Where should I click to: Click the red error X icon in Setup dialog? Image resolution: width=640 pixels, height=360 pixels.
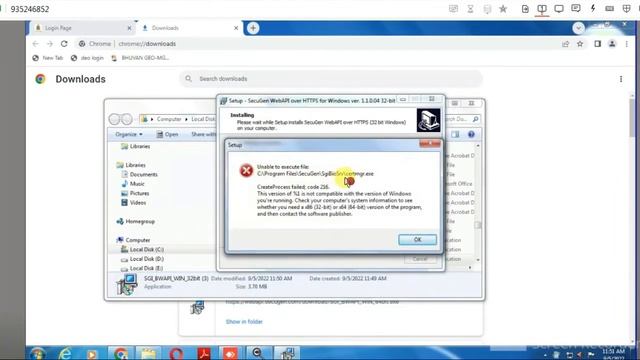click(246, 170)
